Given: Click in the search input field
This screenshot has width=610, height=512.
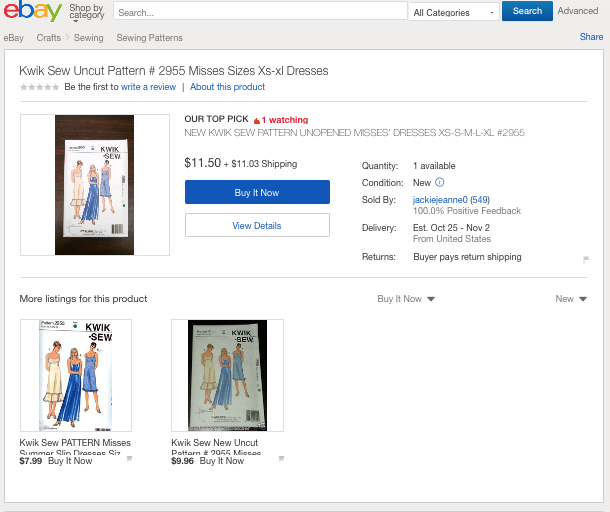Looking at the screenshot, I should tap(260, 12).
